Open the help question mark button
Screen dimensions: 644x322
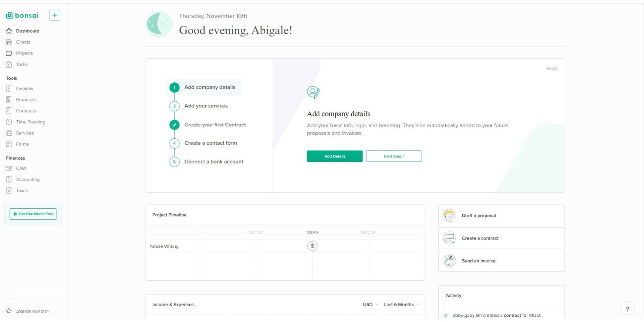pyautogui.click(x=627, y=308)
